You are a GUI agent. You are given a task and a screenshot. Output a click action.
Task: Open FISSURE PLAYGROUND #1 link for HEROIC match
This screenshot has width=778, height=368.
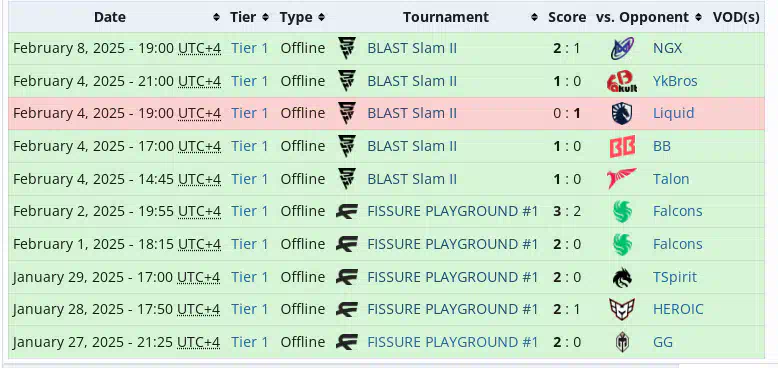(x=453, y=309)
